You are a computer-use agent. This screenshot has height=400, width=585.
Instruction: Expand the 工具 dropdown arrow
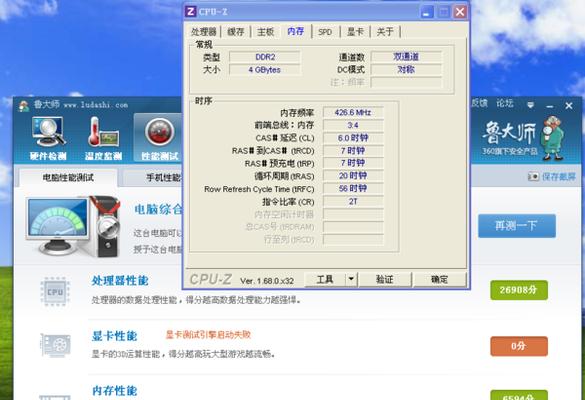[x=351, y=279]
